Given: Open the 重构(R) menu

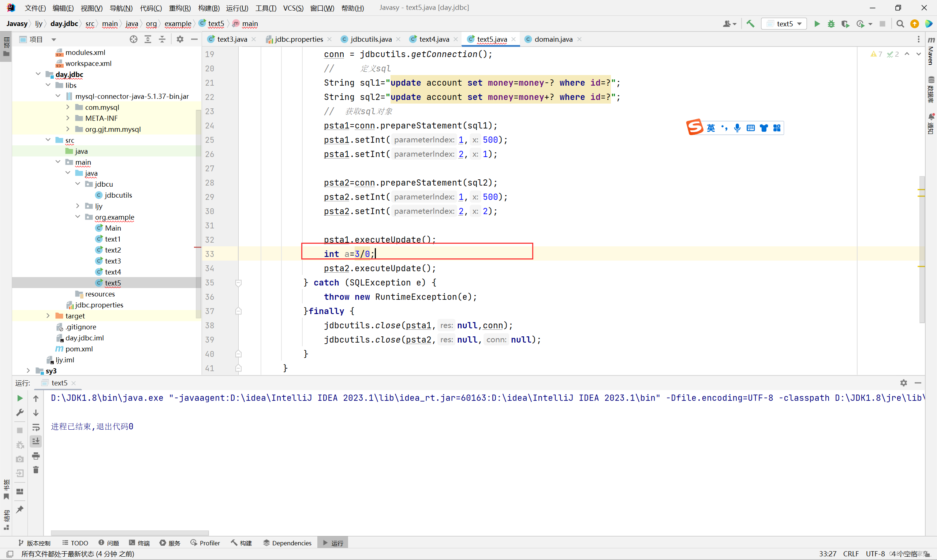Looking at the screenshot, I should point(180,8).
